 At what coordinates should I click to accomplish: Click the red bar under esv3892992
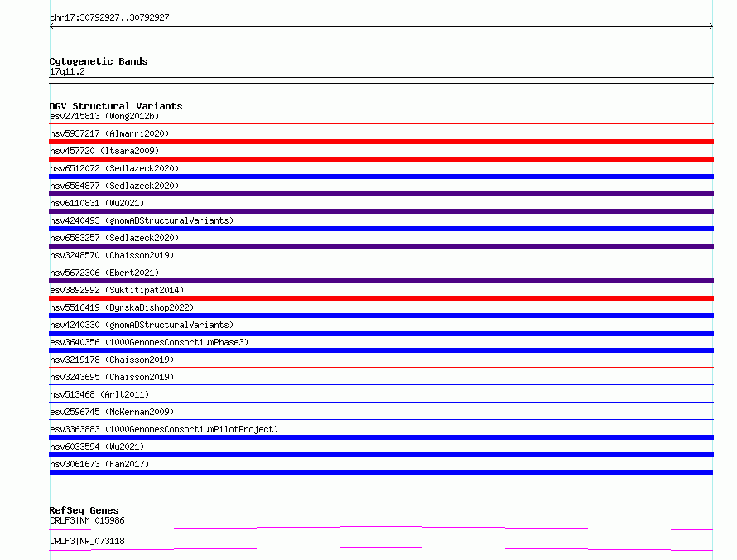pos(381,298)
